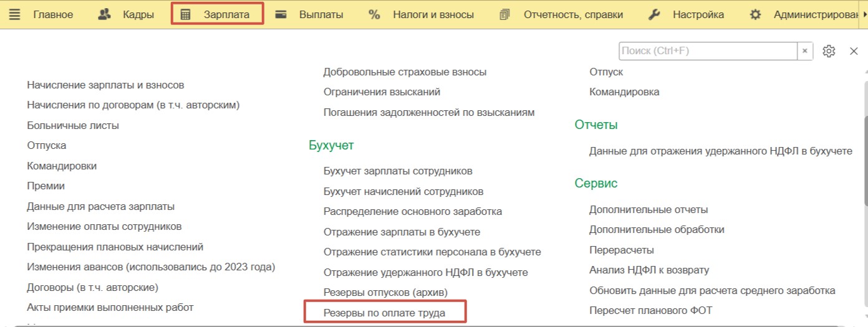Open Отражение зарплаты в бухучете
Image resolution: width=868 pixels, height=327 pixels.
[x=402, y=232]
